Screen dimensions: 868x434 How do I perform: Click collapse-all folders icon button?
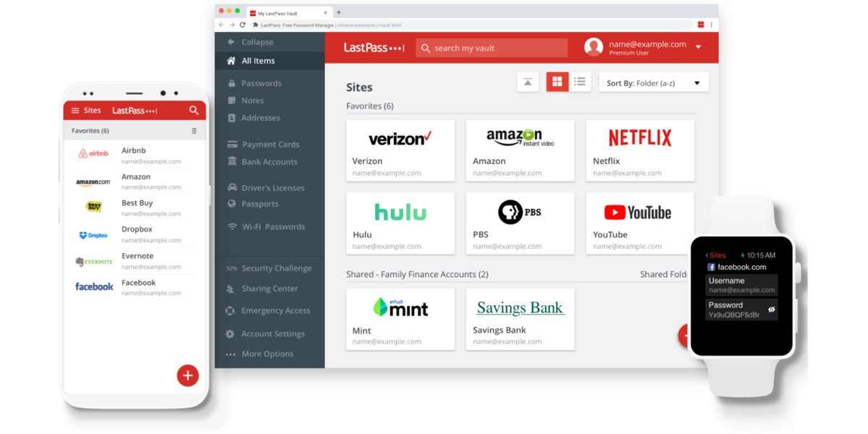528,82
